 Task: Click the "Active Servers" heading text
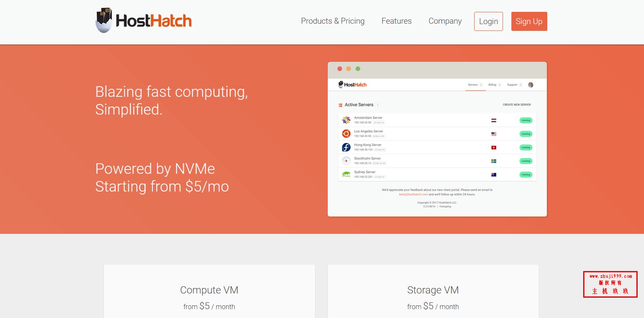pyautogui.click(x=359, y=105)
